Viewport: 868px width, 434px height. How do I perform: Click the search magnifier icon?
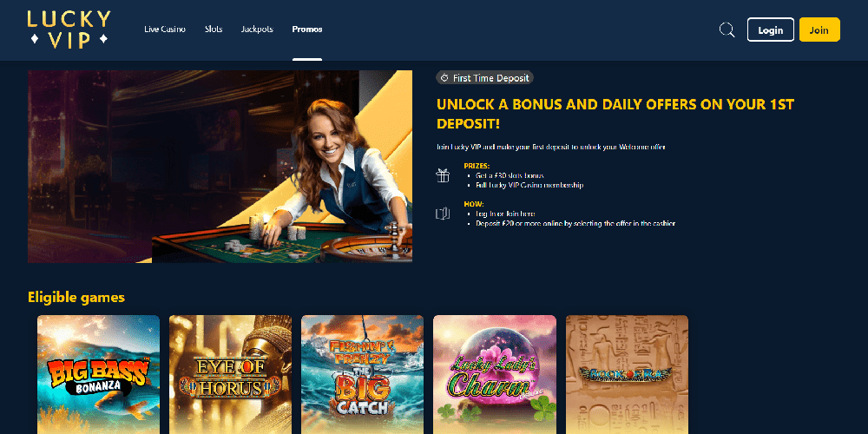coord(727,30)
